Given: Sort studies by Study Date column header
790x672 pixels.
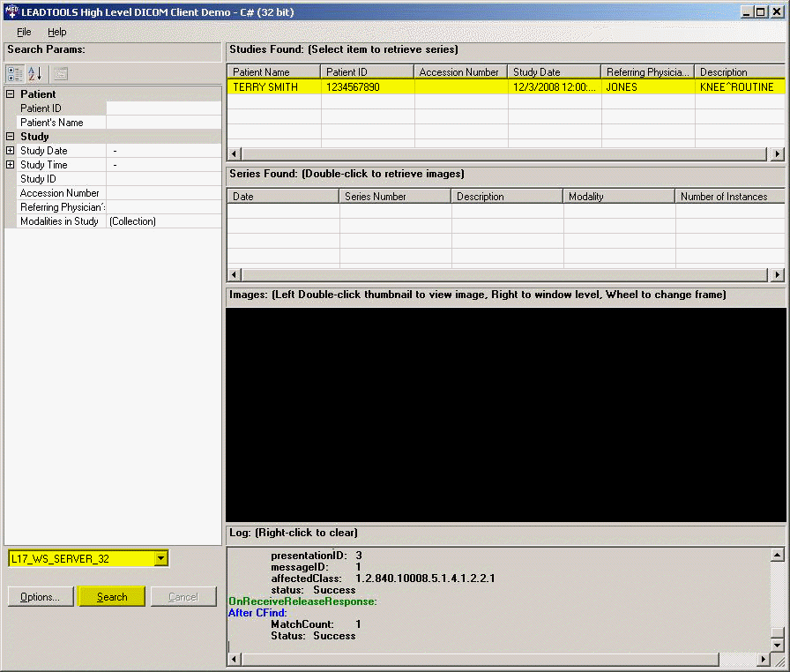Looking at the screenshot, I should tap(554, 72).
